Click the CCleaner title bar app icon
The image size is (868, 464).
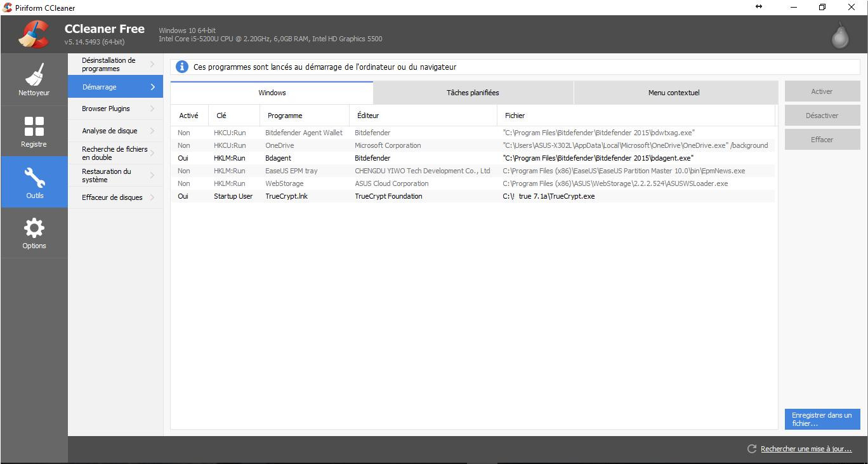8,8
